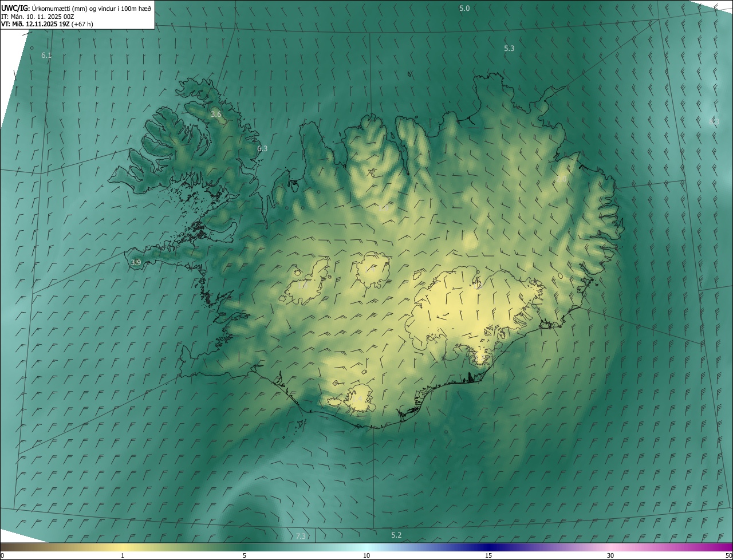Click the colour scale tick labelled 1
733x560 pixels.
(123, 555)
